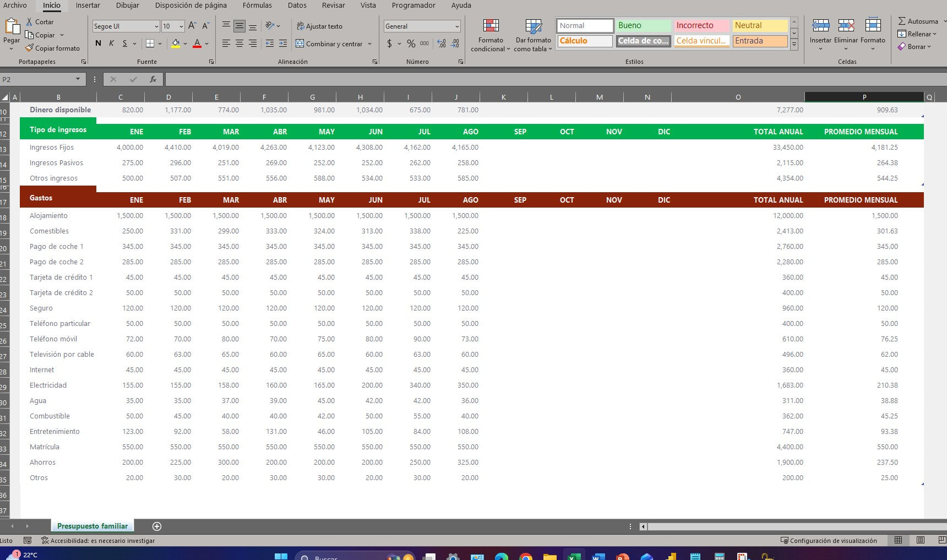The width and height of the screenshot is (947, 560).
Task: Select bottom vertical alignment
Action: pyautogui.click(x=253, y=26)
